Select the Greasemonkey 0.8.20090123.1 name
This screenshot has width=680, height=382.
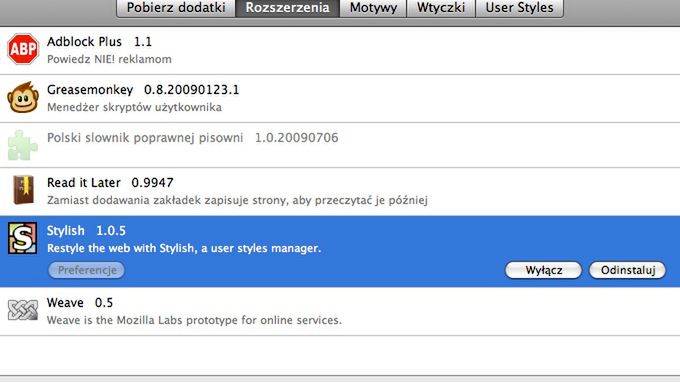[143, 90]
